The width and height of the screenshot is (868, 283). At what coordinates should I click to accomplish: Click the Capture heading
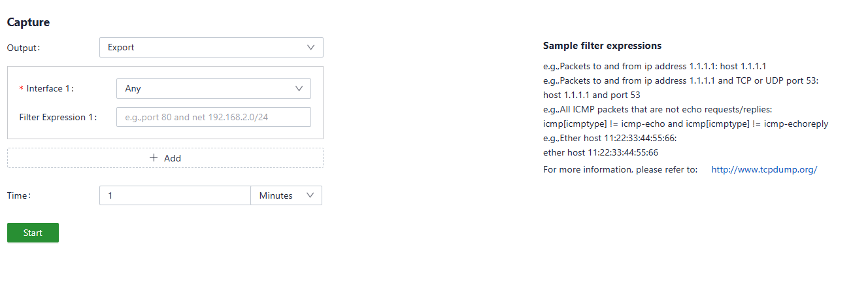(28, 22)
